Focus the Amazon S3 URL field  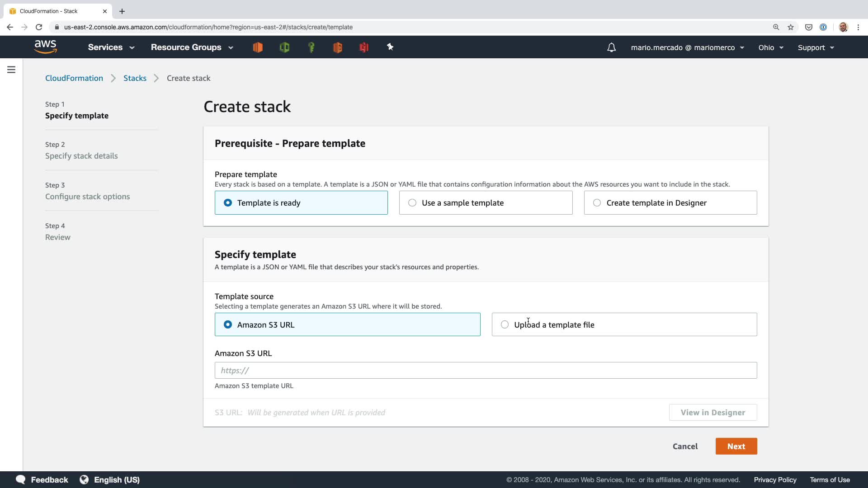(x=486, y=371)
